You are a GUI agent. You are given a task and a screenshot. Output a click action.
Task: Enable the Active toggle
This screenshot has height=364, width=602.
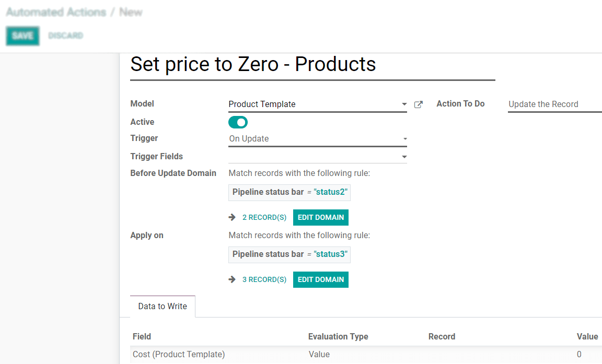(238, 122)
